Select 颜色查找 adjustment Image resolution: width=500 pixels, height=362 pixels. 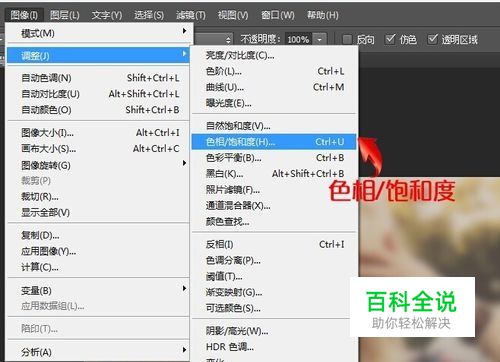274,221
